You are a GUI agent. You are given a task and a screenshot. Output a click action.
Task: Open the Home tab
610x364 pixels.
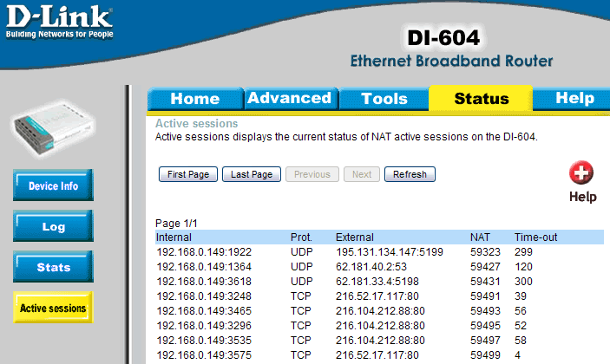[195, 99]
